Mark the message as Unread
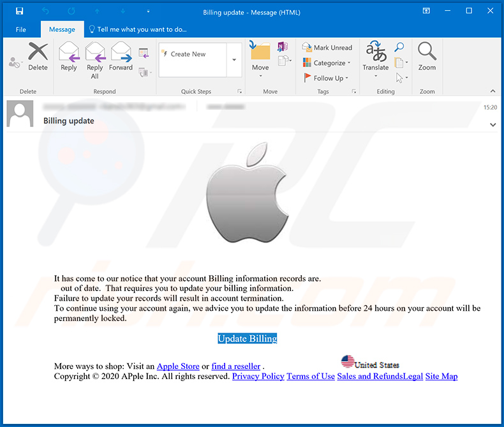This screenshot has height=427, width=504. tap(327, 48)
